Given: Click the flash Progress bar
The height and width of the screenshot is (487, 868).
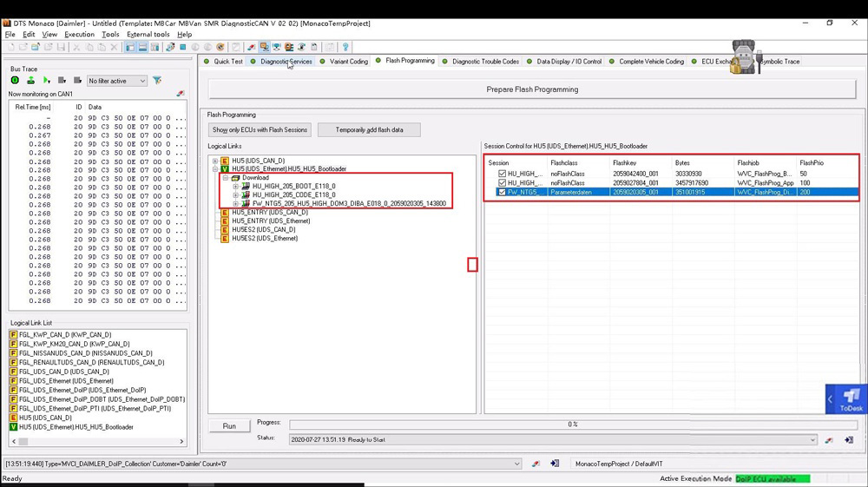Looking at the screenshot, I should pos(573,424).
